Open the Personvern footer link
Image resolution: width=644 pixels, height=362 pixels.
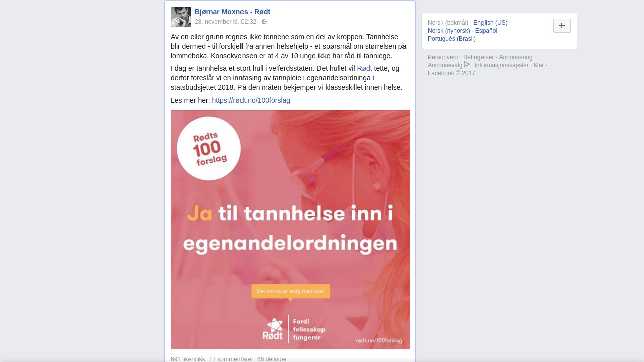coord(443,57)
